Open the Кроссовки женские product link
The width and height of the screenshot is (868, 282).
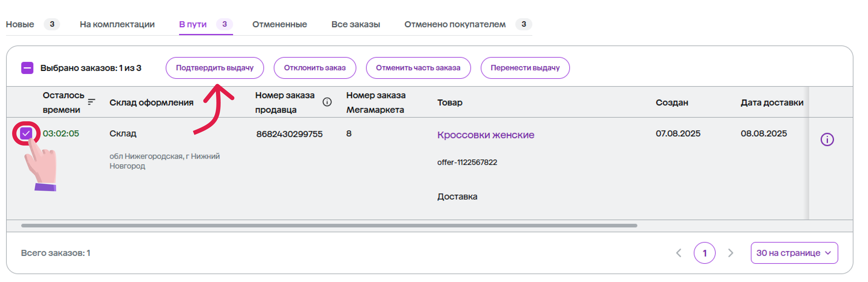click(x=486, y=135)
